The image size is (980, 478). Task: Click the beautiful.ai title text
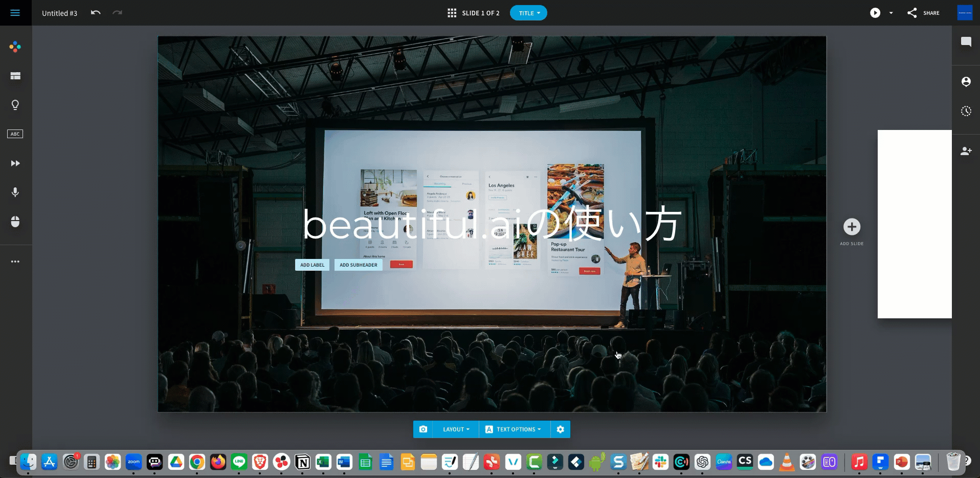(492, 224)
